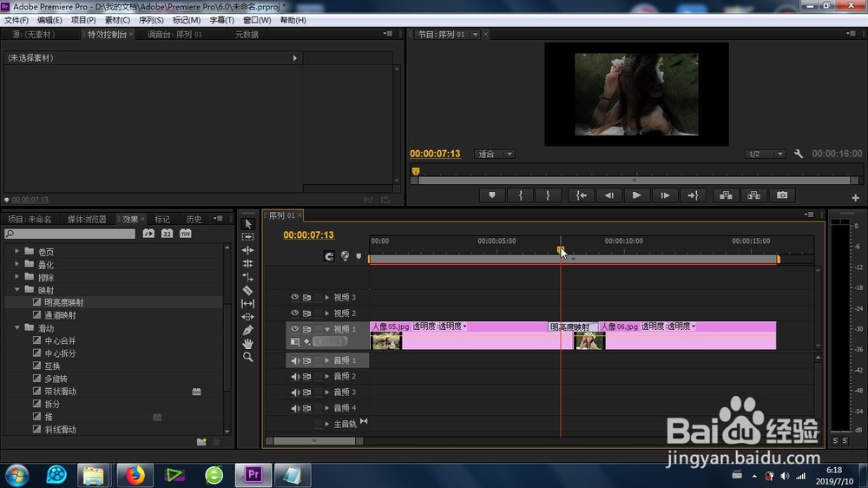The width and height of the screenshot is (868, 488).
Task: Toggle visibility eye of 视频 3 track
Action: 294,298
